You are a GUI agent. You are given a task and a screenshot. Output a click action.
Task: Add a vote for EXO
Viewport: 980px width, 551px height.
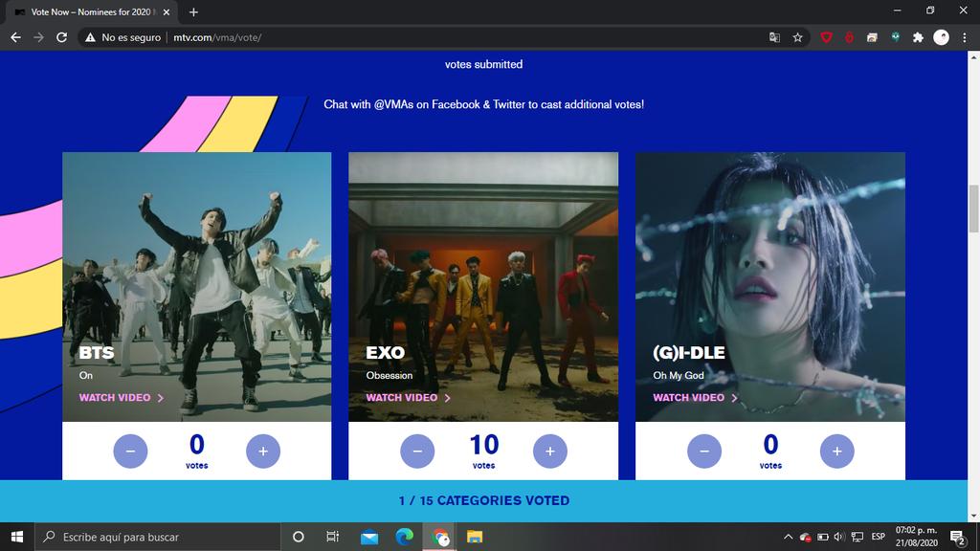(550, 452)
